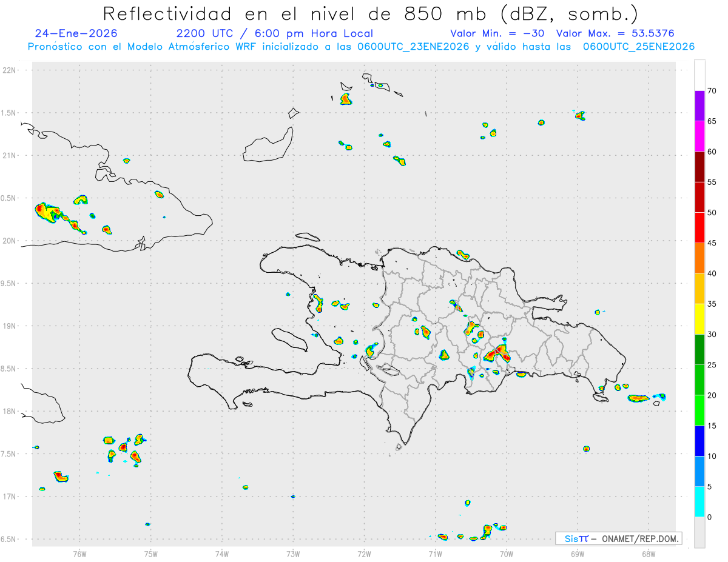728x562 pixels.
Task: Click the 'ONAMET/REP.DOM.' credit label
Action: 641,538
